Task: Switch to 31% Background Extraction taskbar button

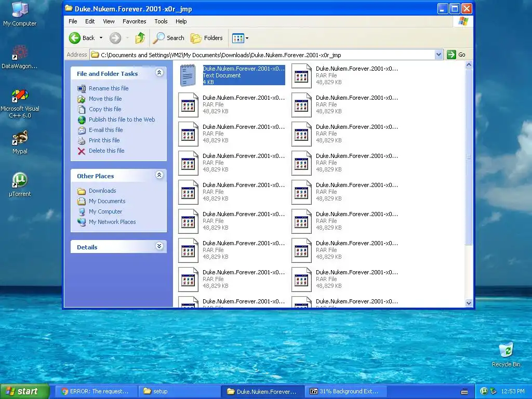Action: [346, 391]
